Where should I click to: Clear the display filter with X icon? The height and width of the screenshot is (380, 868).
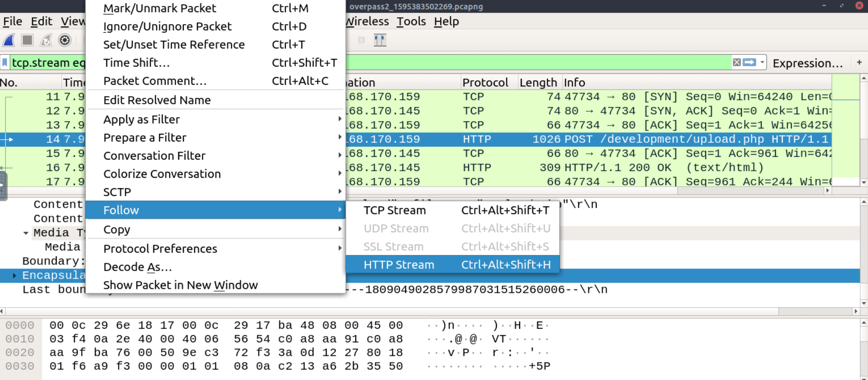pos(736,63)
